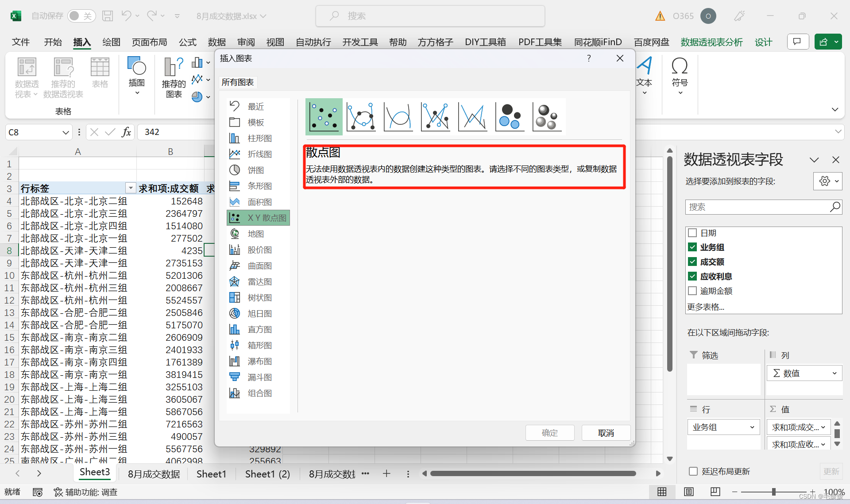Open field list gear tools dropdown

click(x=828, y=181)
